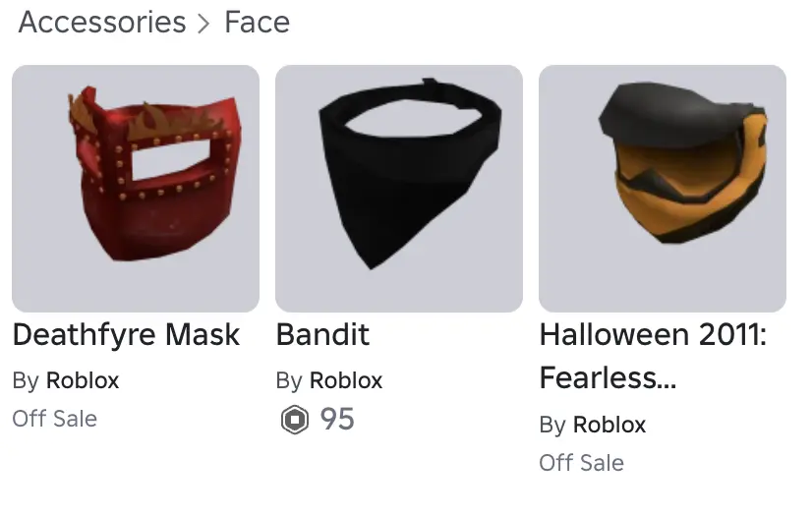812x515 pixels.
Task: Click Roblox creator link under Halloween 2011
Action: tap(609, 425)
